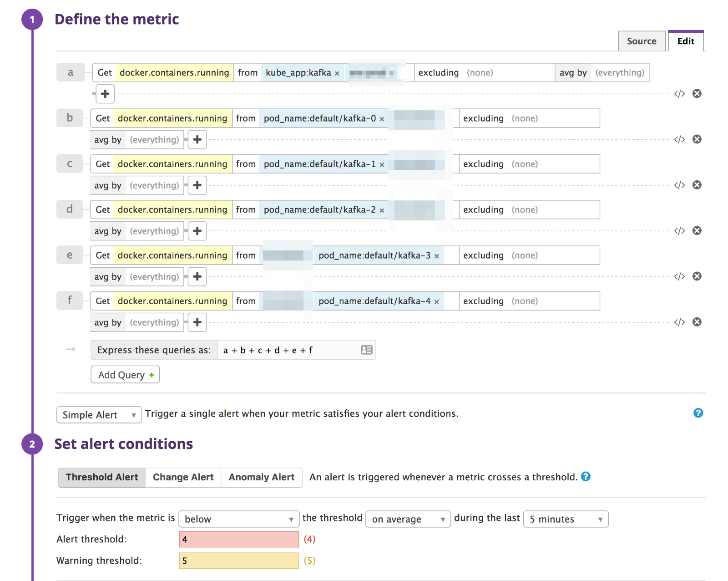This screenshot has width=728, height=581.
Task: Expand the 'below' comparison dropdown
Action: click(238, 519)
